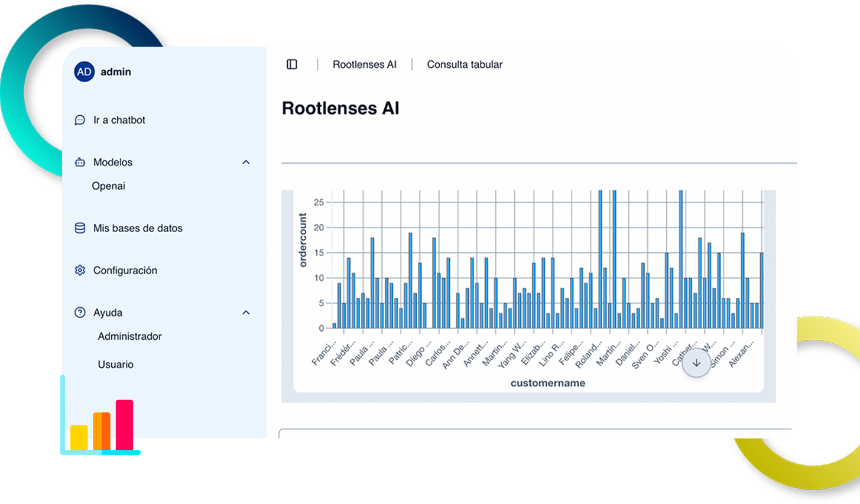This screenshot has height=504, width=860.
Task: Click the AD admin avatar
Action: pyautogui.click(x=85, y=71)
